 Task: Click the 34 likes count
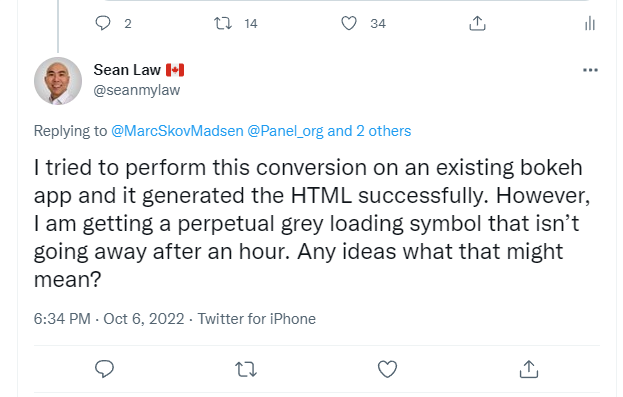(378, 24)
